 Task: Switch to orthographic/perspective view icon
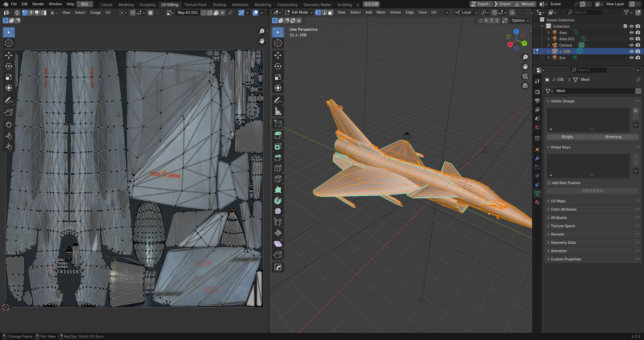pos(525,86)
